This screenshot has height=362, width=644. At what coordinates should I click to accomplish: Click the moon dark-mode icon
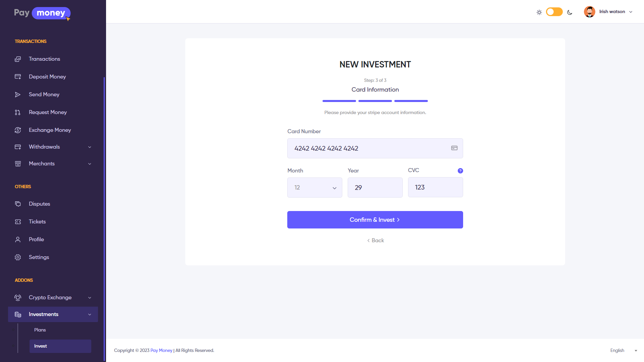(x=569, y=12)
